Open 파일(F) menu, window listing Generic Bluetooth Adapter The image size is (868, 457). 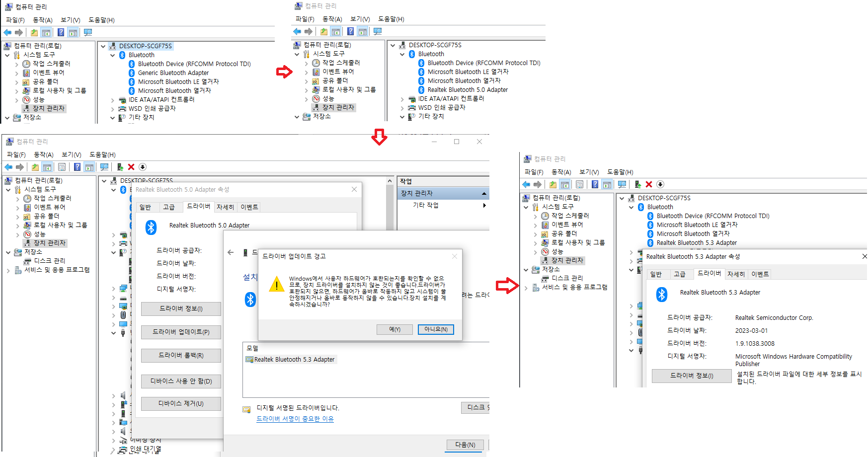click(15, 20)
